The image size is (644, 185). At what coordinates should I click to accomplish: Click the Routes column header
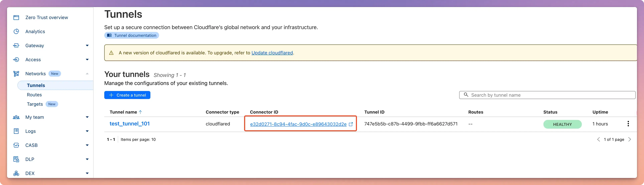pyautogui.click(x=476, y=112)
